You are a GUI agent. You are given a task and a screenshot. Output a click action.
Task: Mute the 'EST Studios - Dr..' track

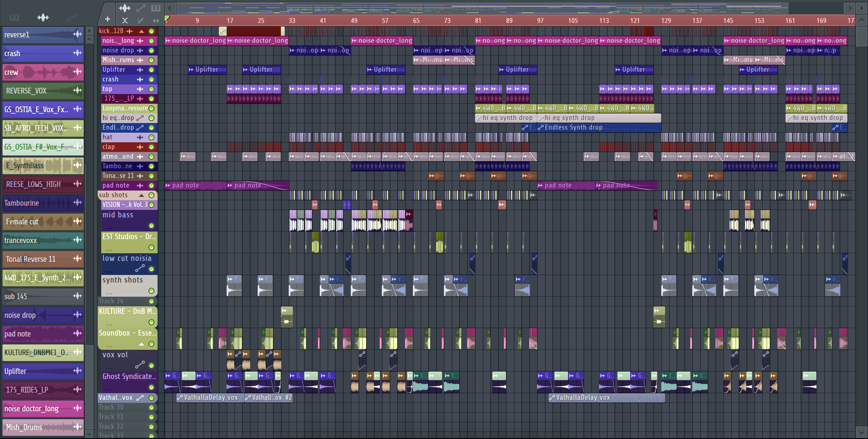[152, 247]
